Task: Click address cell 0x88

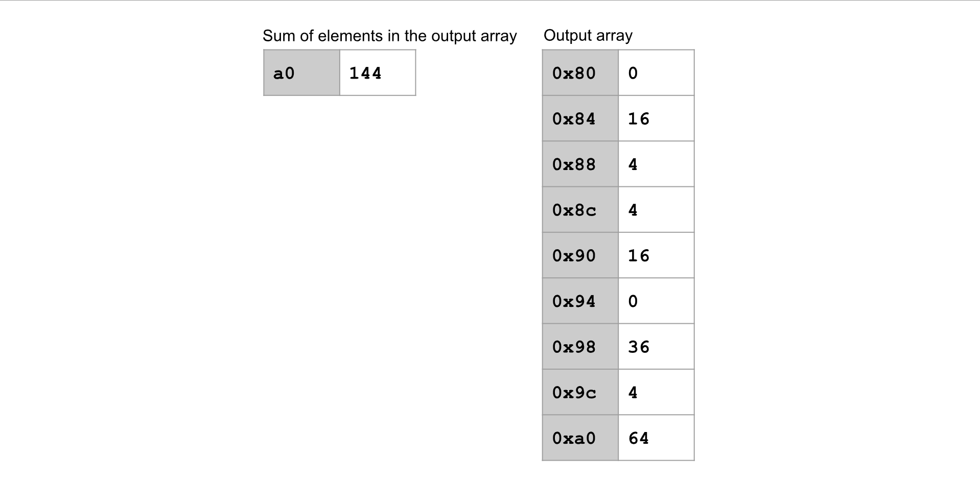Action: pyautogui.click(x=580, y=164)
